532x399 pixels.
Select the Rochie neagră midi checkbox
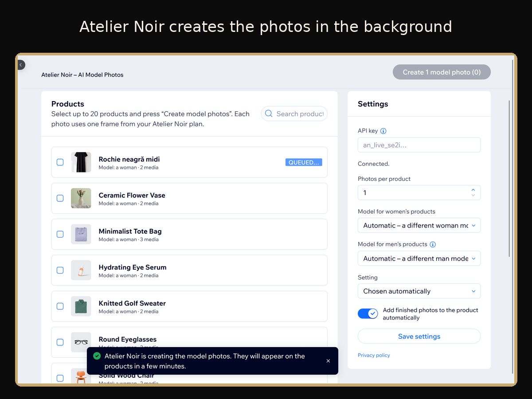tap(60, 162)
